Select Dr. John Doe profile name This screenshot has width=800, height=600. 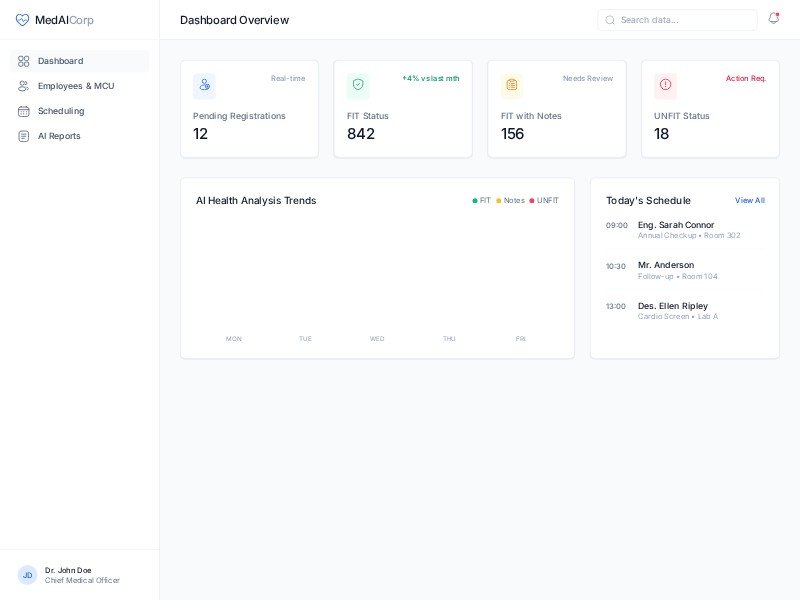click(68, 570)
